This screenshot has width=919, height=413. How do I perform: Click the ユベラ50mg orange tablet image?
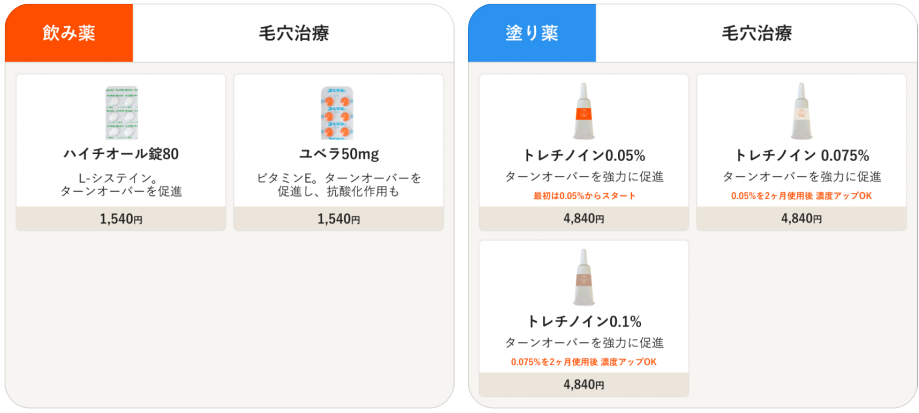[339, 114]
